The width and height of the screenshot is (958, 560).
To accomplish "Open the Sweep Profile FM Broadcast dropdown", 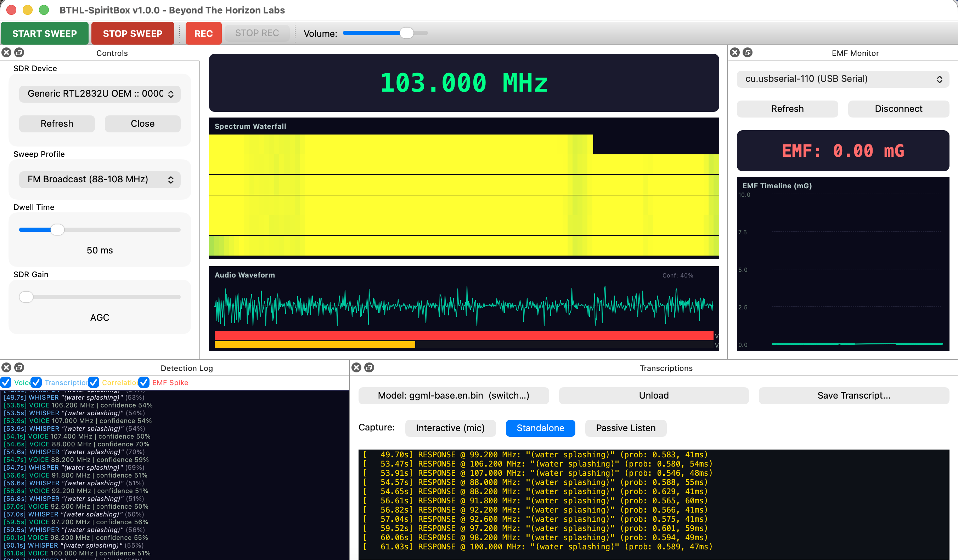I will pos(100,179).
